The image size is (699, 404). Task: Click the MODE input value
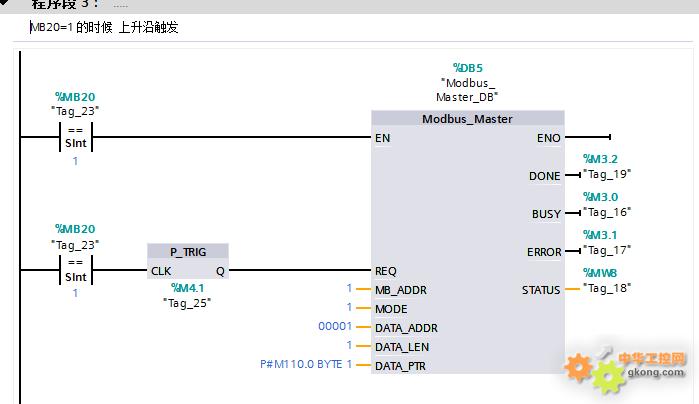point(349,309)
